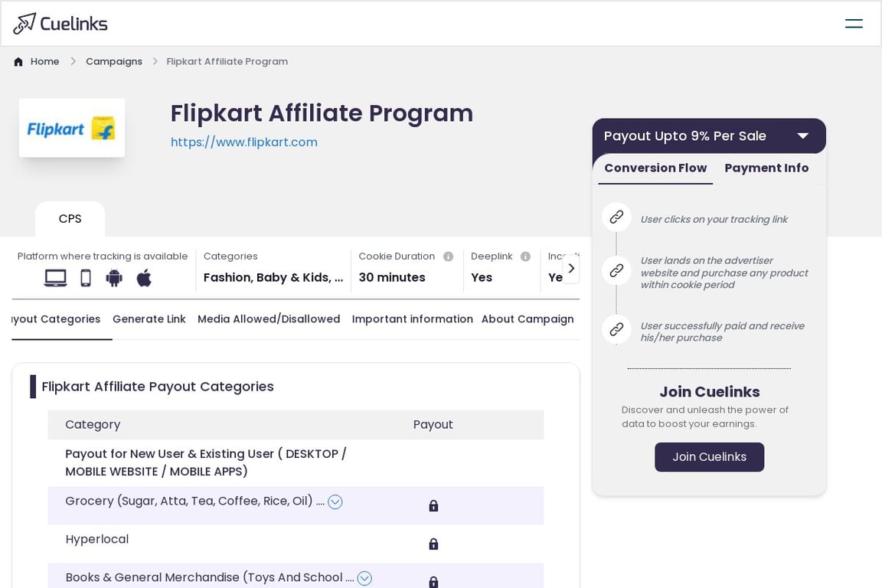Click the 'Flipkart Affiliate Program' page title
Screen dimensions: 882x588
(x=322, y=113)
